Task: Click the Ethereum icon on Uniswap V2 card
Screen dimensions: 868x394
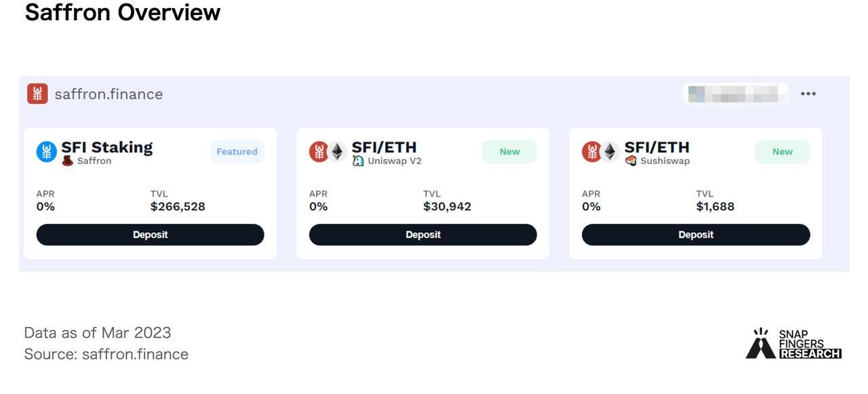Action: pos(338,152)
